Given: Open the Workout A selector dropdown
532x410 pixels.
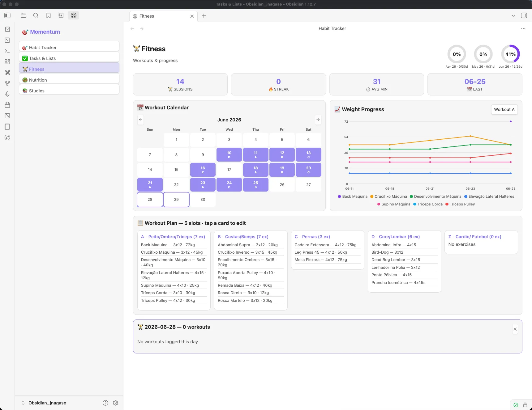Looking at the screenshot, I should 504,109.
